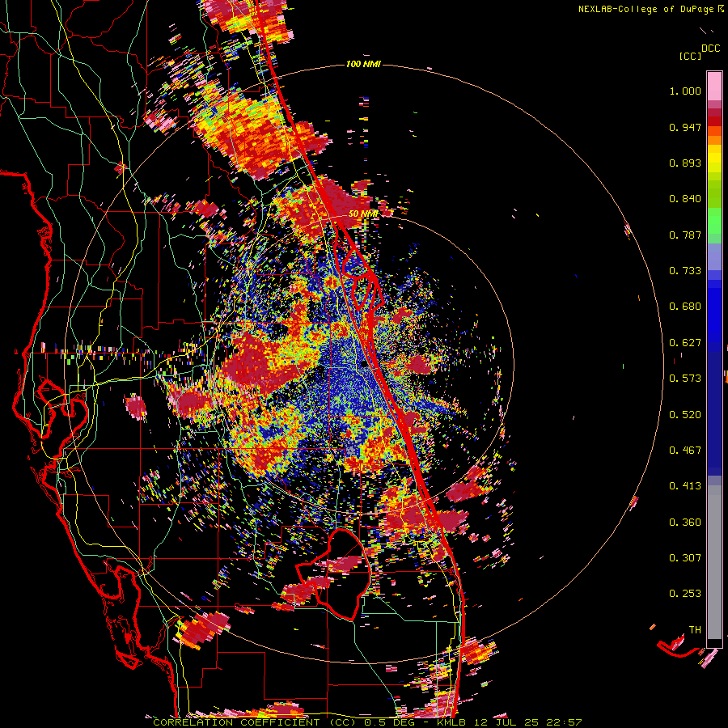
Task: Click the 0.467 color scale value
Action: [x=685, y=451]
